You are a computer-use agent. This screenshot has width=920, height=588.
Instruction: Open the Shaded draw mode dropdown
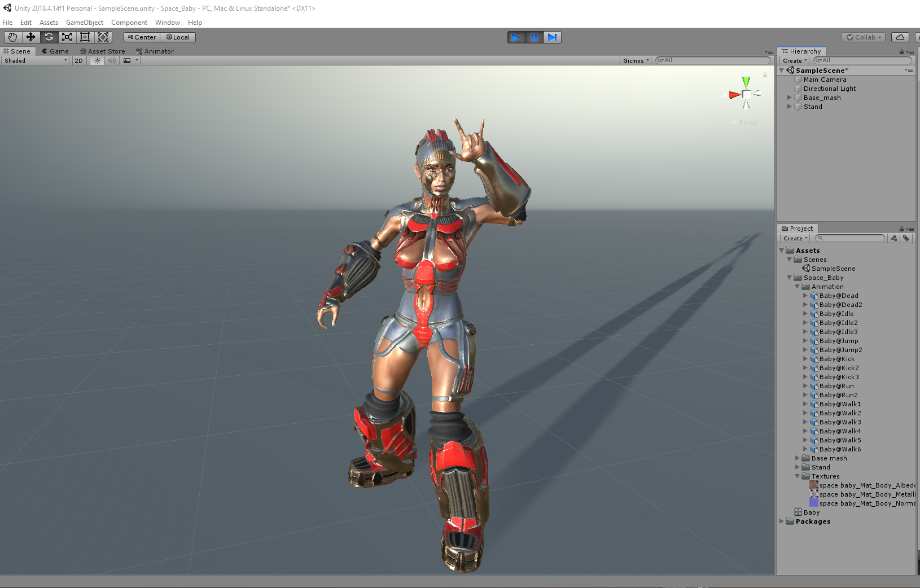(36, 60)
